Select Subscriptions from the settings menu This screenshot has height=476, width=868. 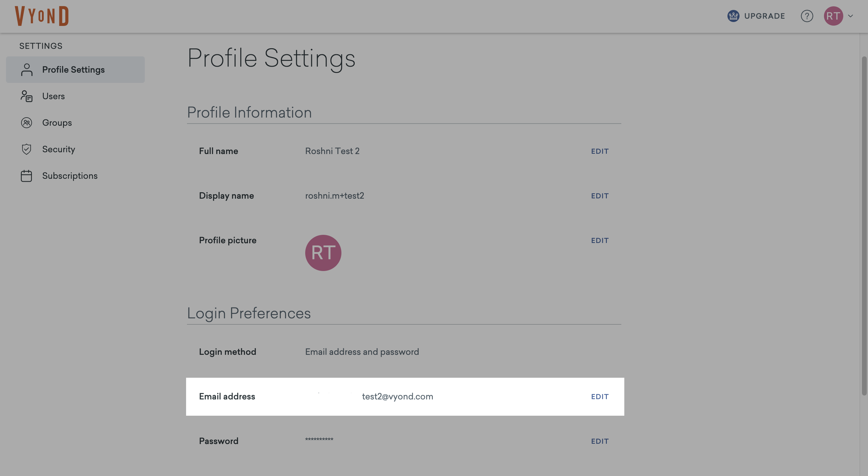(x=70, y=175)
